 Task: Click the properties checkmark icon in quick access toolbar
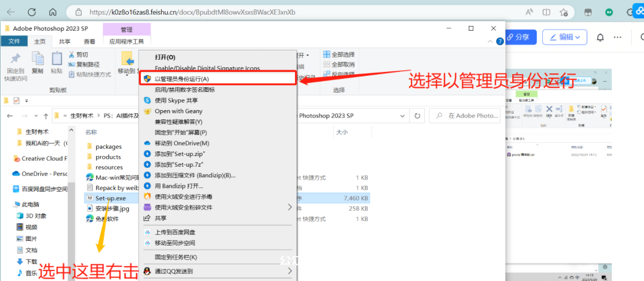click(16, 100)
